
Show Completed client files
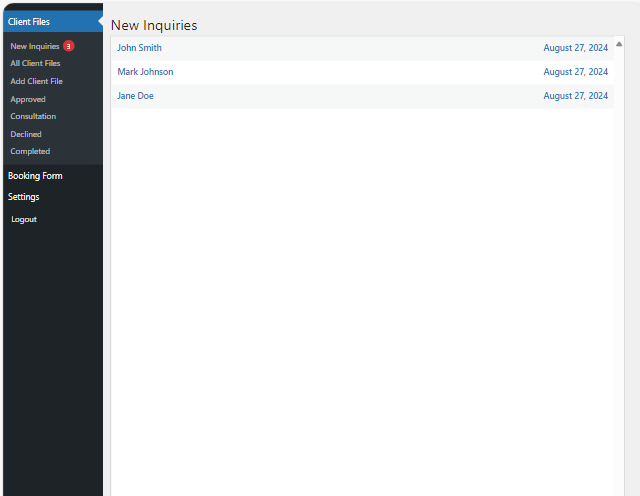tap(30, 151)
